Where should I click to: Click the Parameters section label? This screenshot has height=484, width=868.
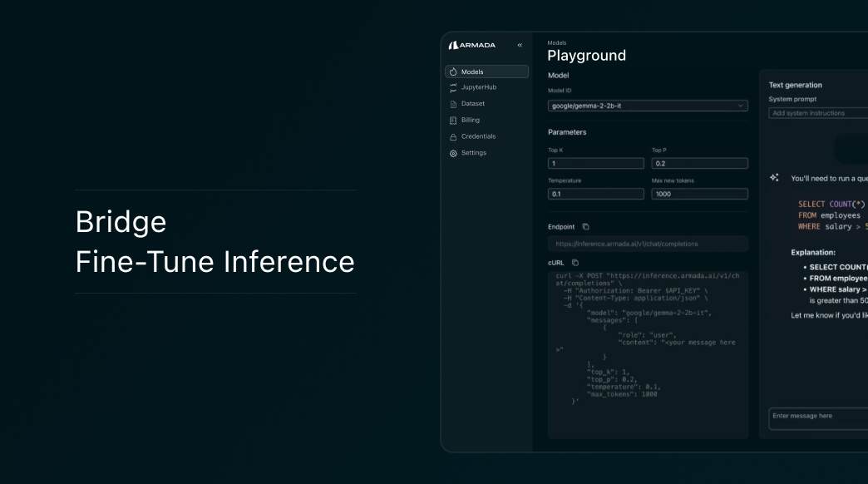point(567,132)
